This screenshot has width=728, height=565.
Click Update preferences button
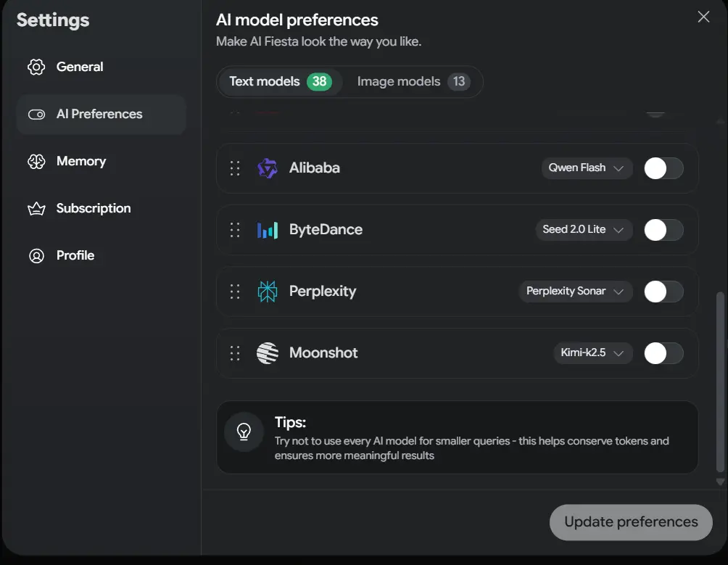pyautogui.click(x=631, y=522)
